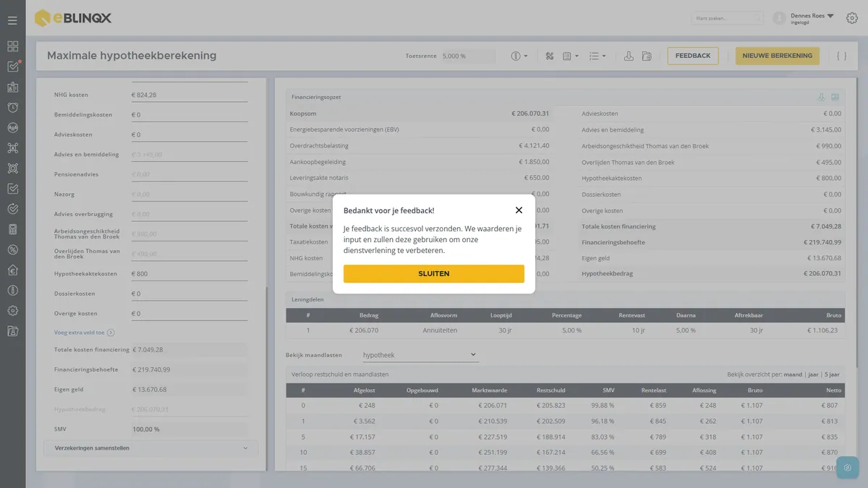Open the dashboard grid icon in the sidebar
Viewport: 868px width, 488px height.
tap(12, 46)
